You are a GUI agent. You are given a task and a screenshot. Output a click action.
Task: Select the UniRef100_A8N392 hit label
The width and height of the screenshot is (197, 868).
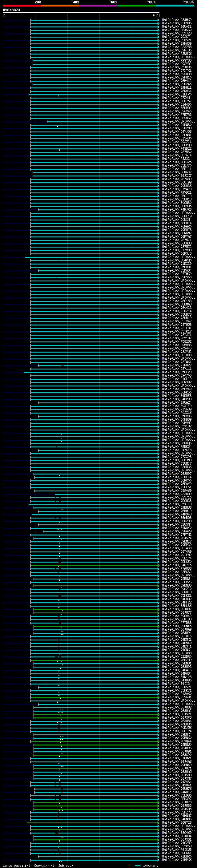click(x=176, y=382)
